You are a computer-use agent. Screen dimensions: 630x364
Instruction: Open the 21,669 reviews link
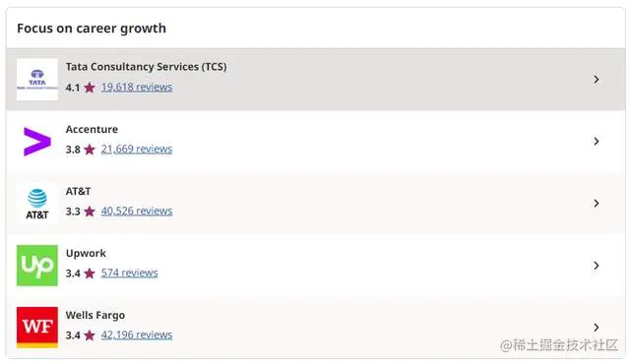tap(137, 149)
